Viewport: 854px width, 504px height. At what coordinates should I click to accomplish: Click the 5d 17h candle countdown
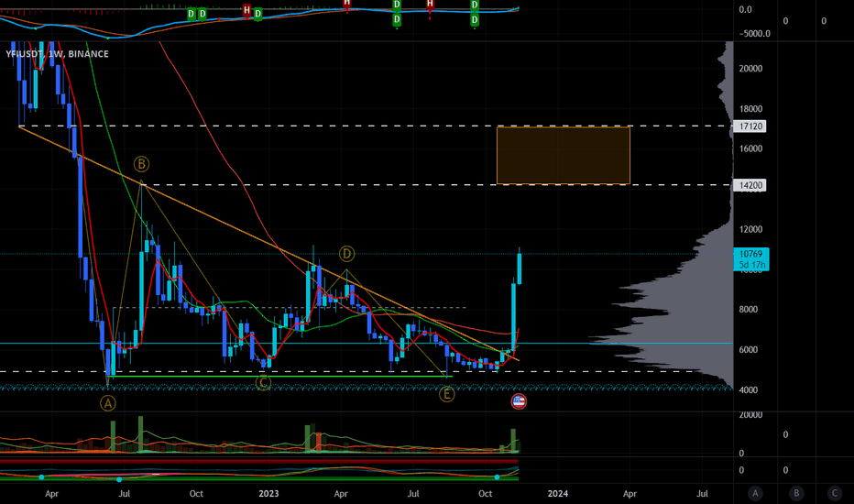click(x=751, y=266)
